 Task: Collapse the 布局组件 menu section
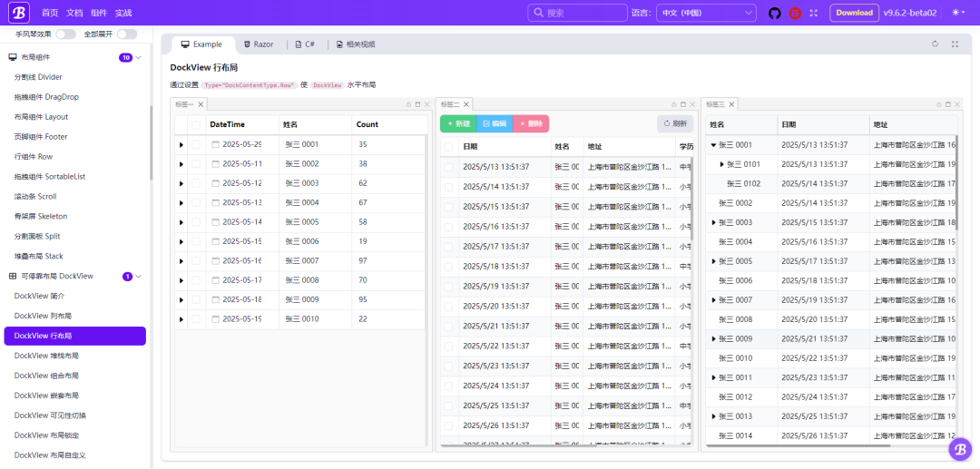pos(139,57)
